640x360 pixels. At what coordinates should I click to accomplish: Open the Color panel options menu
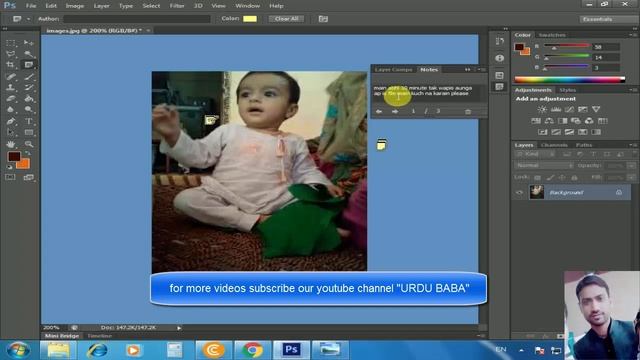click(x=632, y=35)
